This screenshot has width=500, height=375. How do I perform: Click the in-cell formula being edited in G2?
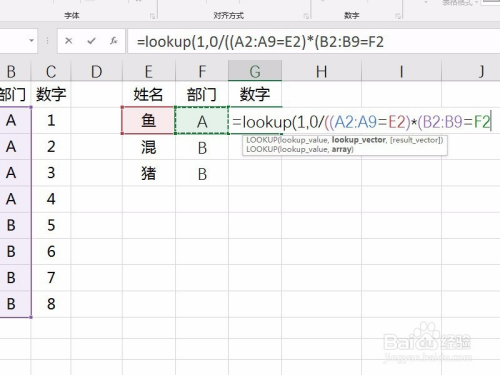click(x=361, y=122)
